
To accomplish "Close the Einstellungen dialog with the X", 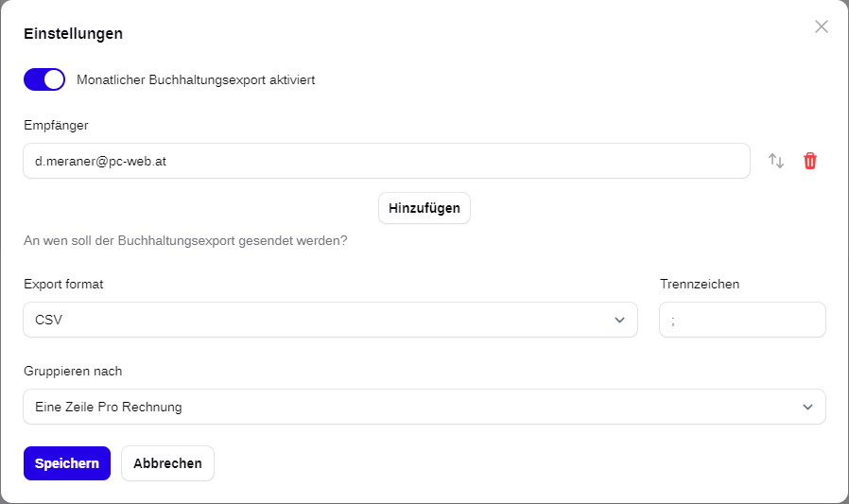I will click(x=821, y=26).
